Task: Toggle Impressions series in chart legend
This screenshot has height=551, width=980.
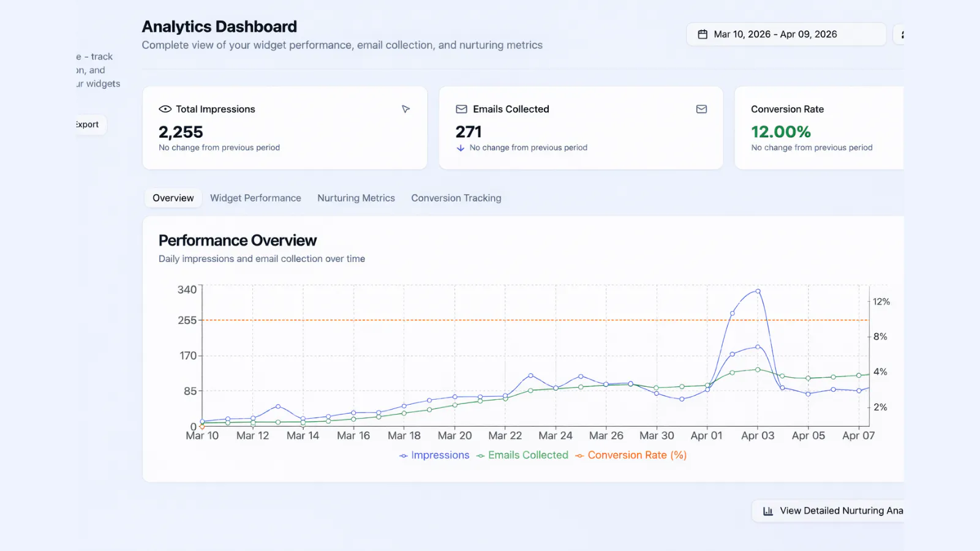Action: (434, 455)
